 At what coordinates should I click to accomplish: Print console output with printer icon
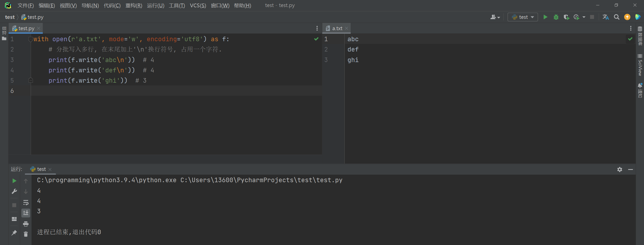[26, 224]
